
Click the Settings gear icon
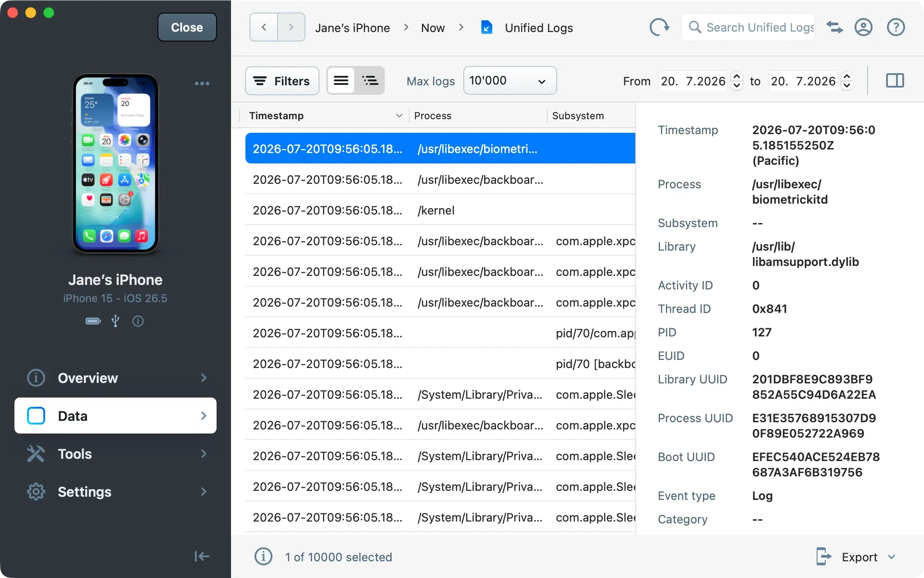(x=36, y=492)
